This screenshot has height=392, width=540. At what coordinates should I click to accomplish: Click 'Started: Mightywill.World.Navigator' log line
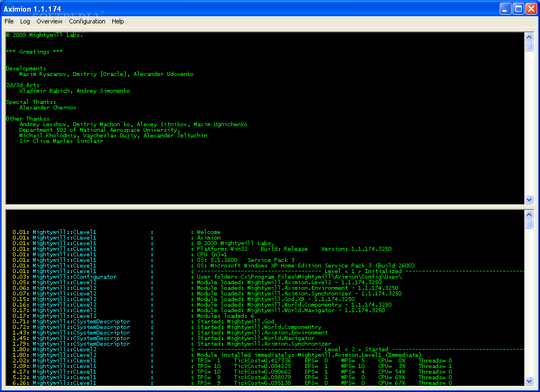tap(255, 338)
